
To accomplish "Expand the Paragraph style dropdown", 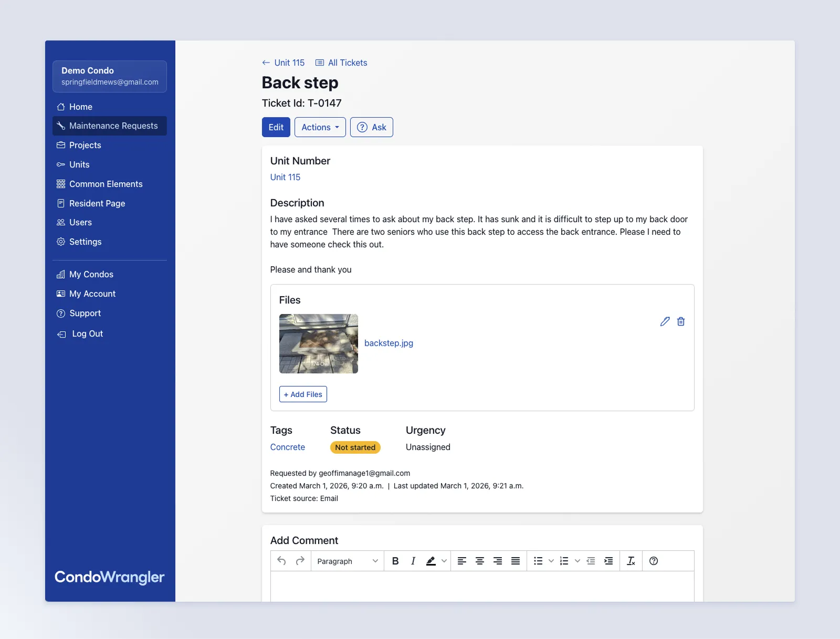I will pos(347,561).
